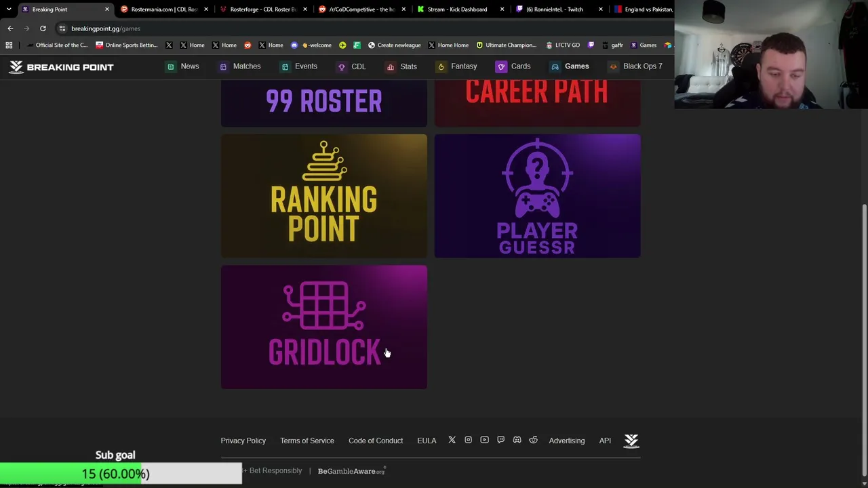Open Games in the site navigation
Viewport: 868px width, 488px height.
(570, 66)
